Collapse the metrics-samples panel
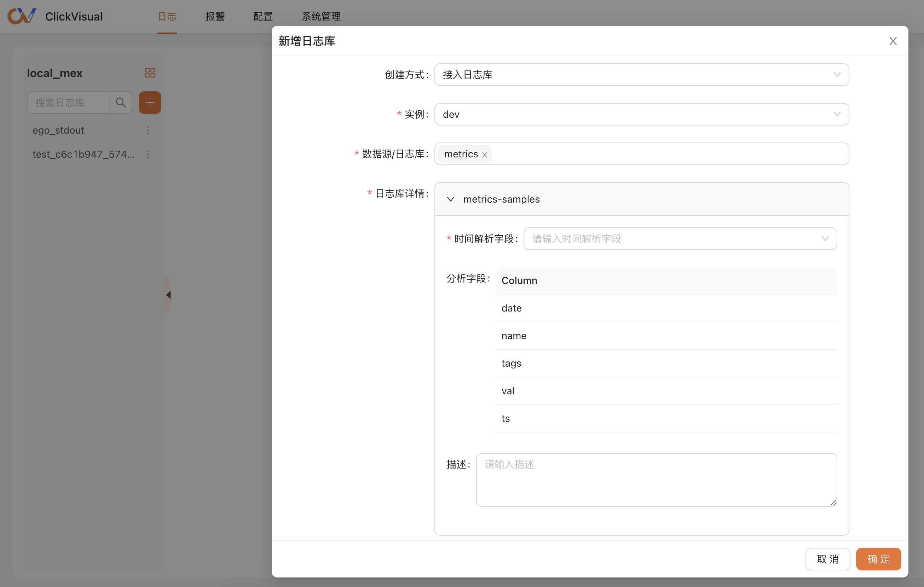This screenshot has height=587, width=924. (x=450, y=199)
